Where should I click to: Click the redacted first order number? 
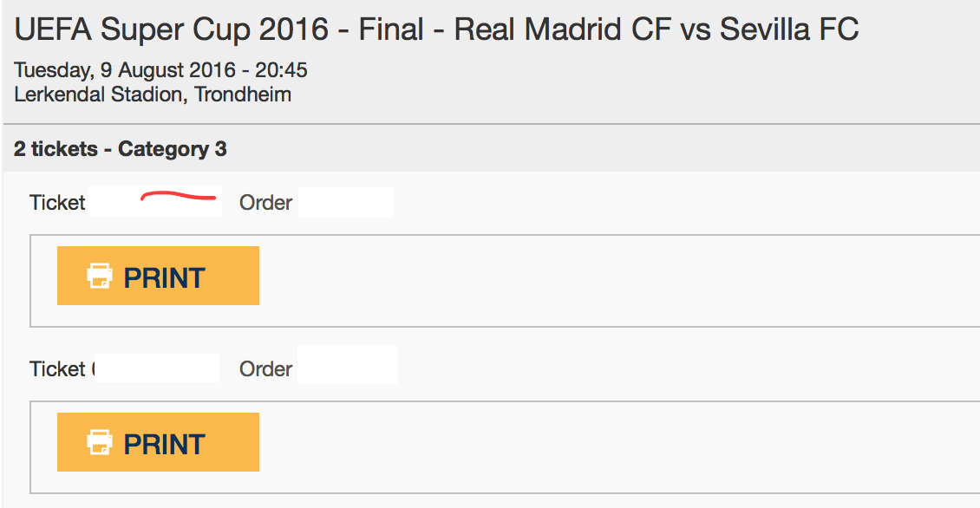[346, 203]
